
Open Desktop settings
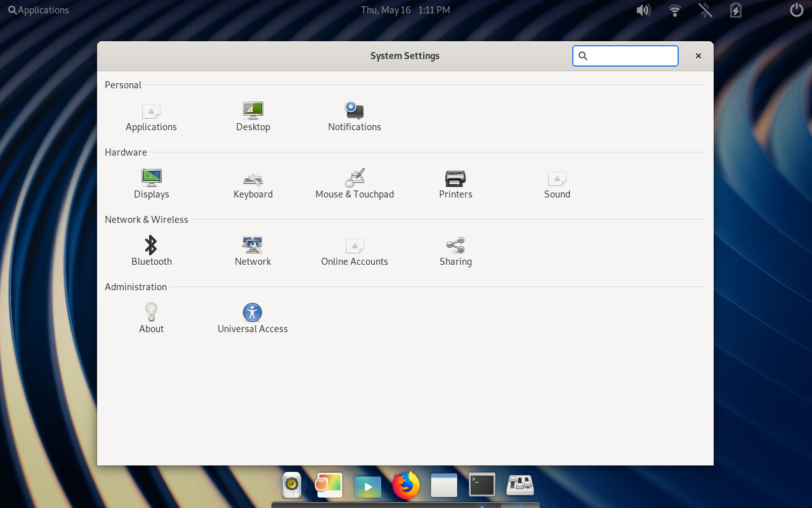click(x=252, y=116)
